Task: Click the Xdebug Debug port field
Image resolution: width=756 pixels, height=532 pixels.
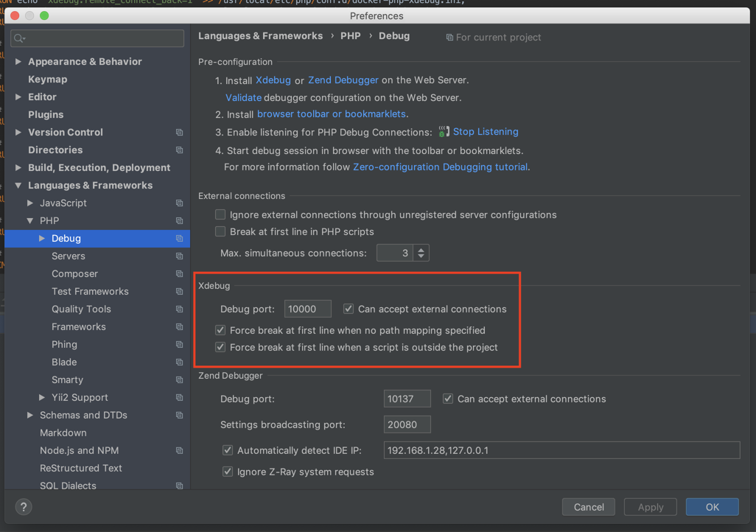Action: coord(307,309)
